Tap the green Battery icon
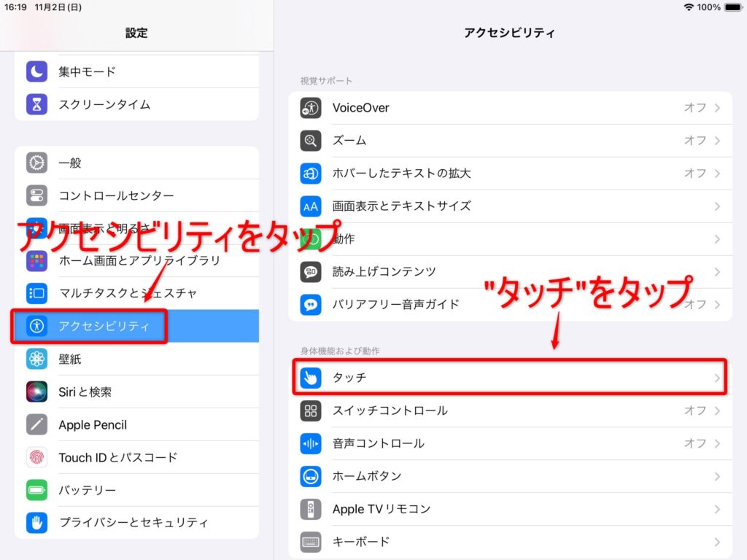 pyautogui.click(x=37, y=490)
